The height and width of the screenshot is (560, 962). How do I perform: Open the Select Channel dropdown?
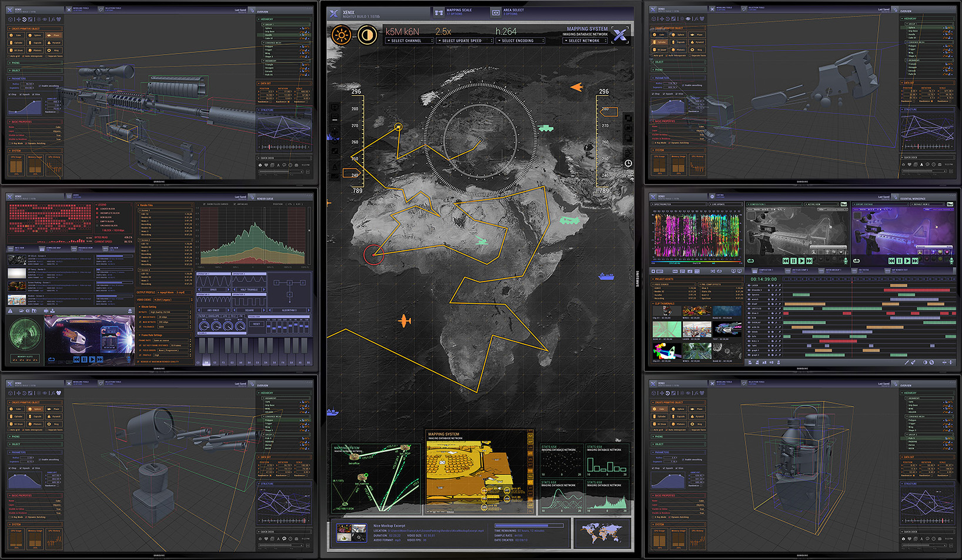pos(409,41)
